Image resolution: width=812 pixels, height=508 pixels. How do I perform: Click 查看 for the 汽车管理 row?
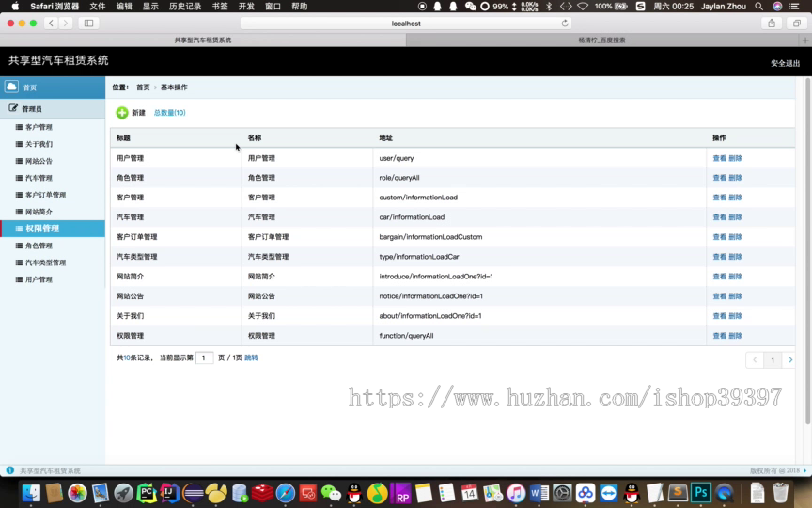coord(719,217)
